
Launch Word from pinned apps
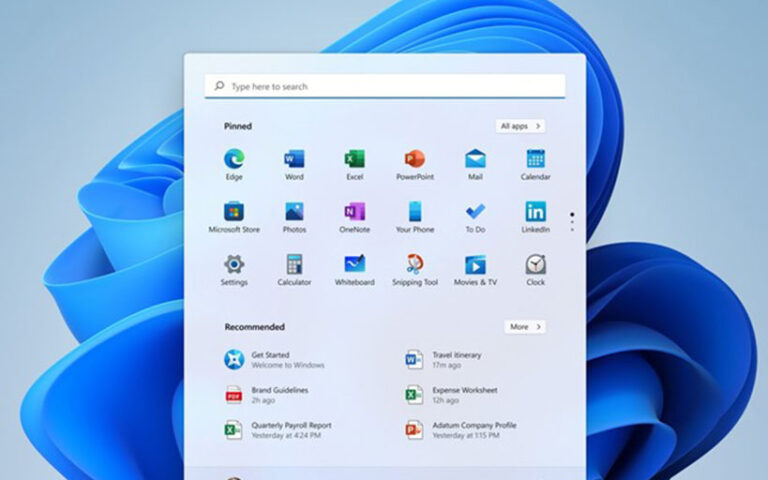click(294, 159)
